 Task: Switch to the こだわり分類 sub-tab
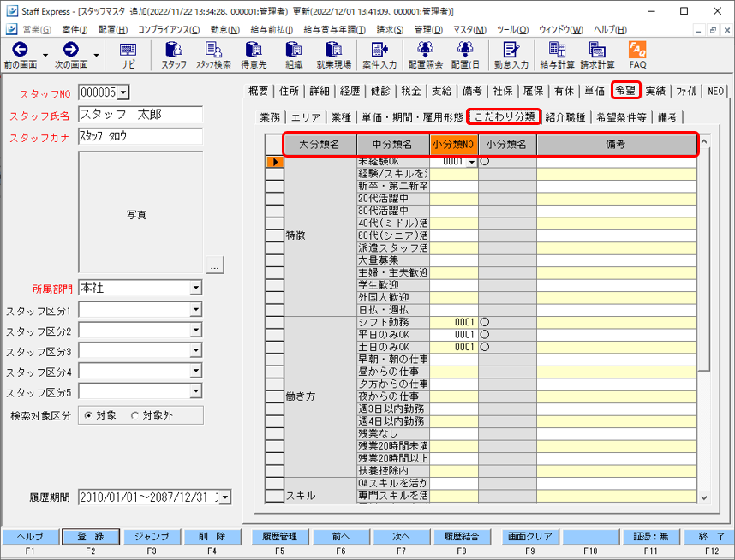(505, 116)
